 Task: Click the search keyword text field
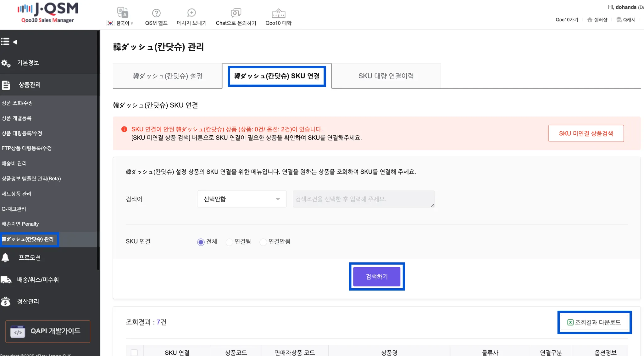[x=363, y=199]
